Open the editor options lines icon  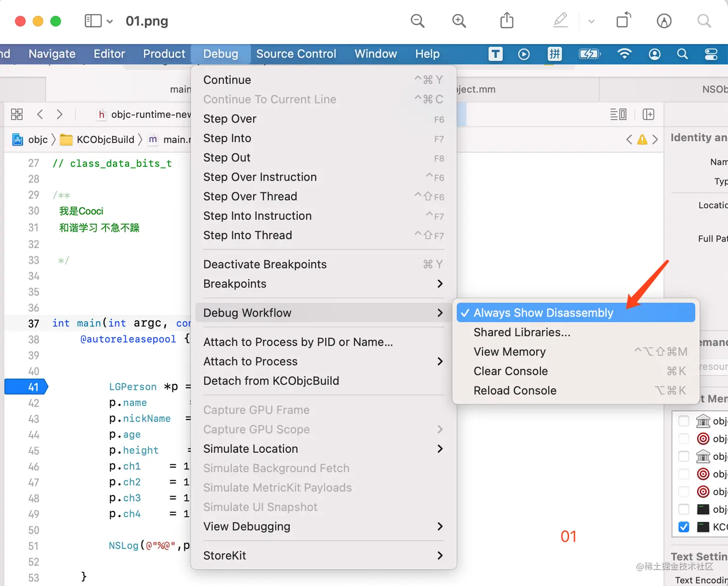tap(618, 114)
